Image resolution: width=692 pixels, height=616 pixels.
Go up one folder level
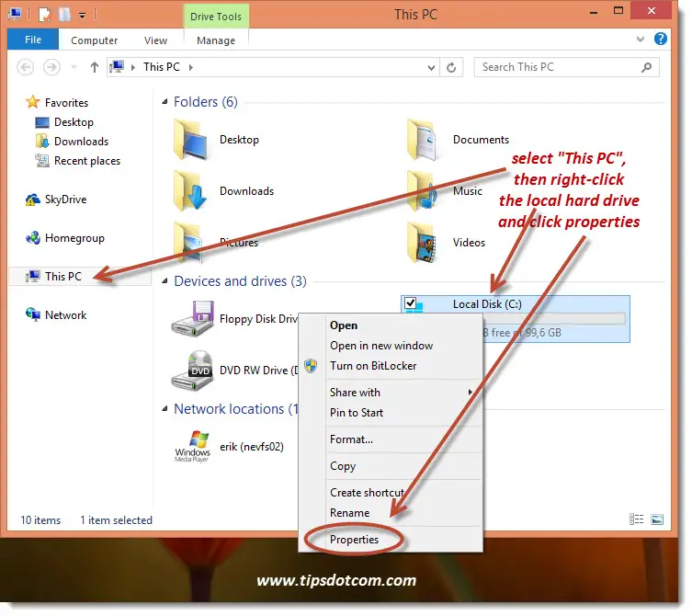(94, 67)
